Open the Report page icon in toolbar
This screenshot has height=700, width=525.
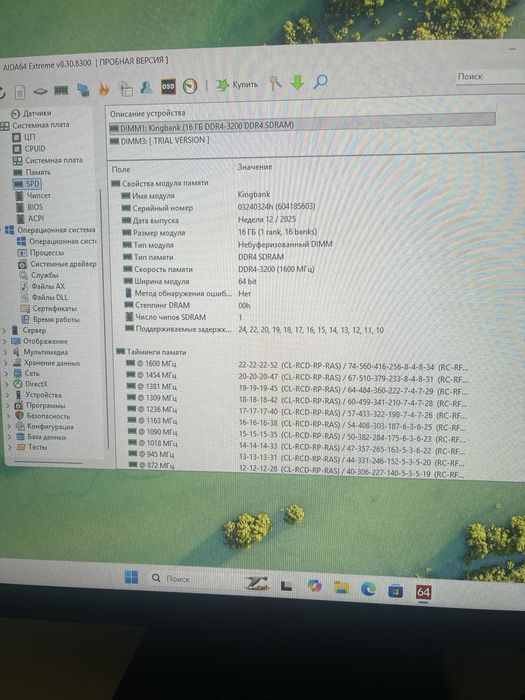[20, 92]
